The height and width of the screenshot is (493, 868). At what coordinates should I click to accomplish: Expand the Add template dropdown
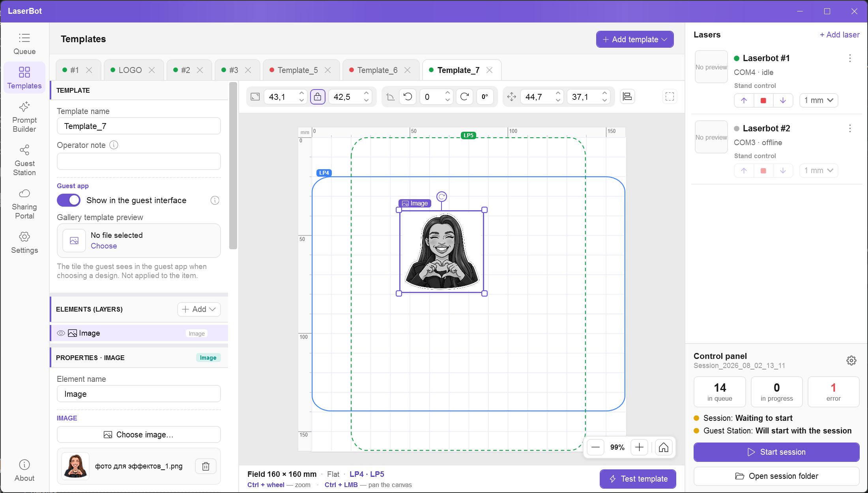[x=635, y=39]
